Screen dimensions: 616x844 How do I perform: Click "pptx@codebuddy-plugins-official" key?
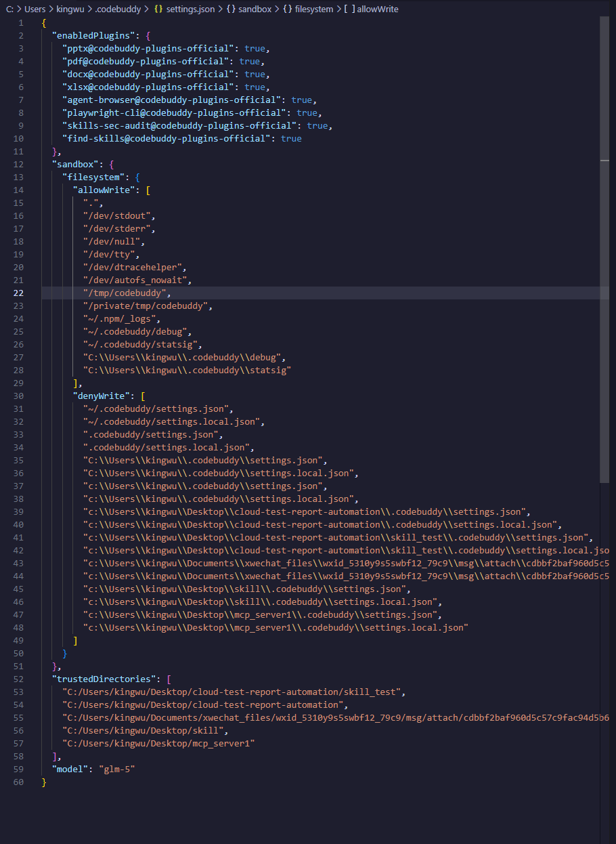click(148, 48)
